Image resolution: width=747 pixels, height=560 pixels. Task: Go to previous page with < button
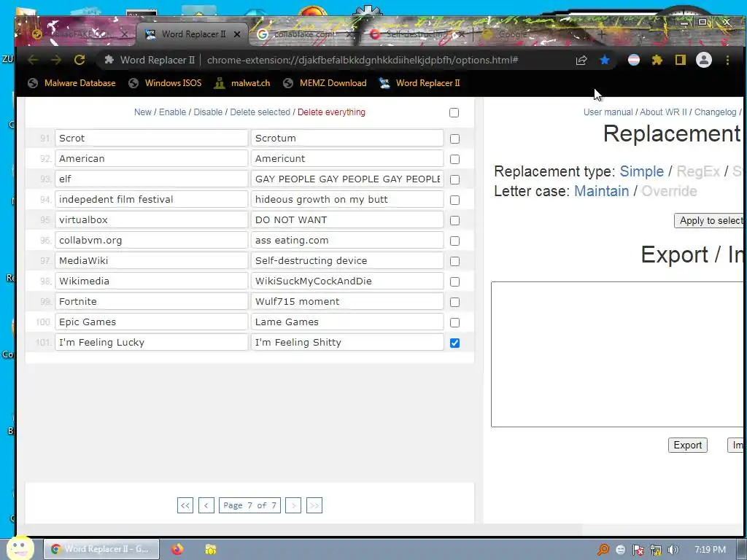pyautogui.click(x=206, y=505)
